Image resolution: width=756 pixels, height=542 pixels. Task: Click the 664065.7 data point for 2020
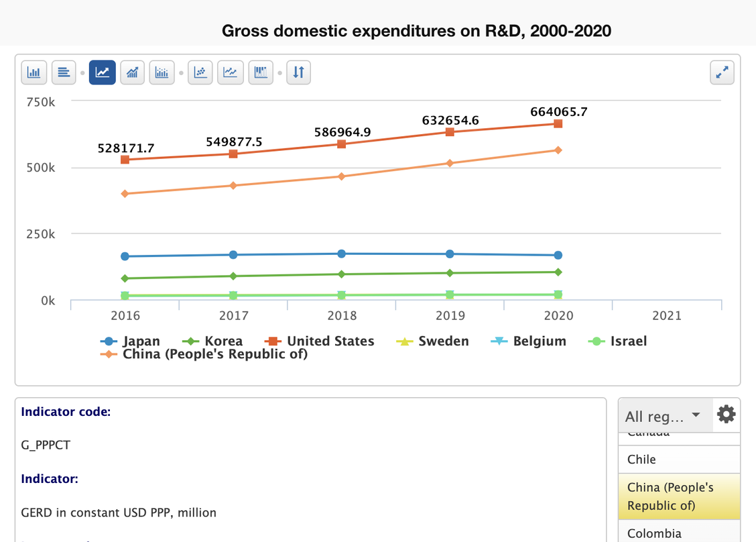click(558, 123)
